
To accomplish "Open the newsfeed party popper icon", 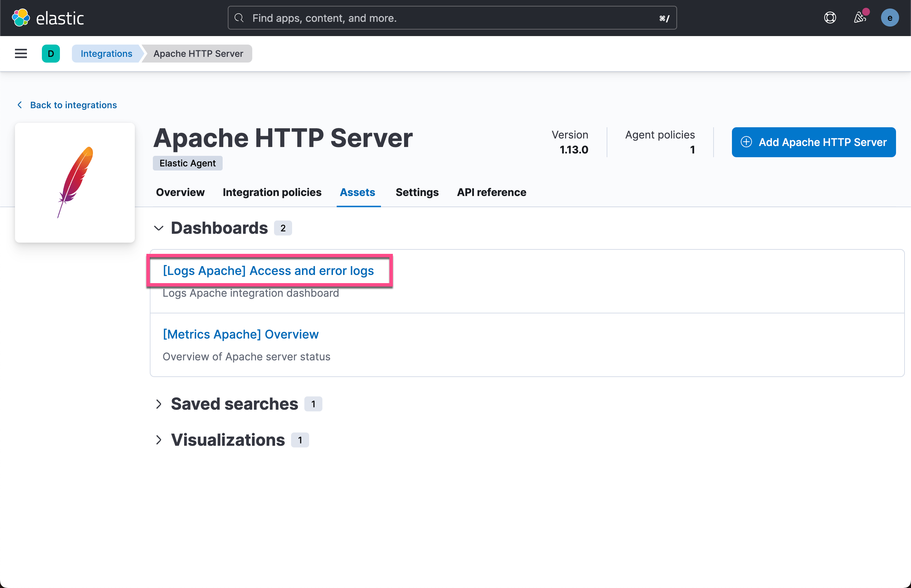I will tap(860, 18).
